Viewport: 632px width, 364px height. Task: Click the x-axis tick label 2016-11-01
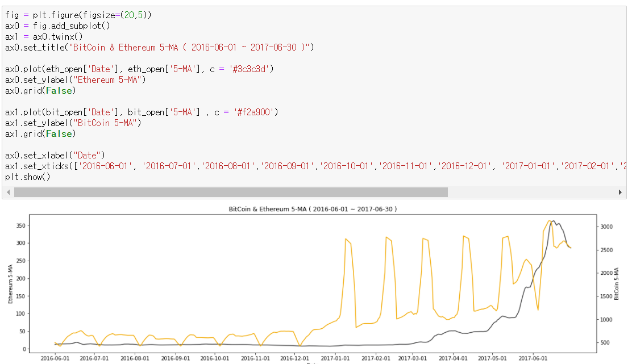255,358
